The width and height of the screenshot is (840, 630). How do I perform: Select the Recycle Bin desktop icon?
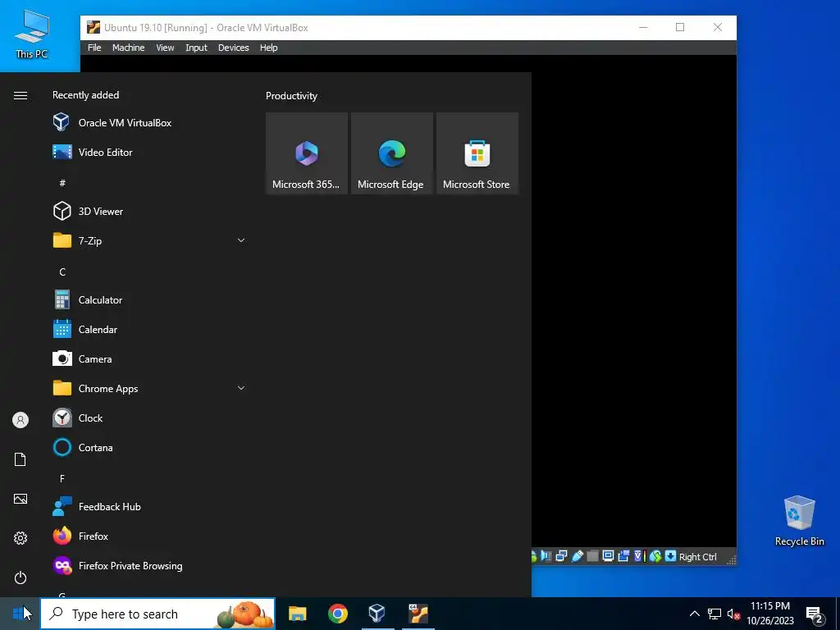(799, 521)
